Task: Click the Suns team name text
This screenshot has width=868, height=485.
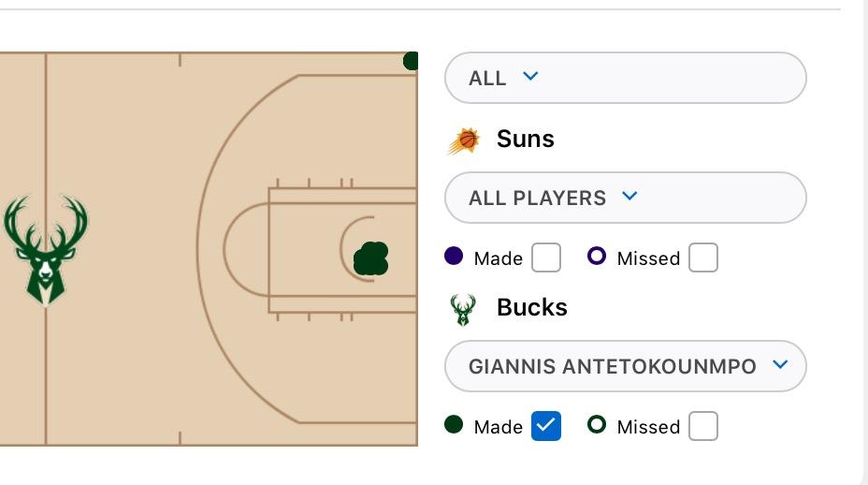Action: 526,140
